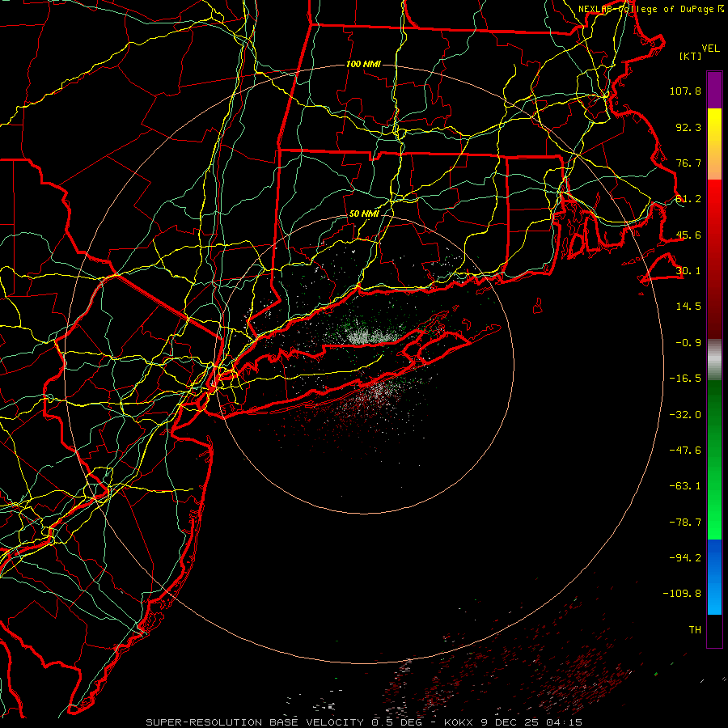Click the NEXLAB-College of DuPage title text
728x728 pixels.
[647, 9]
